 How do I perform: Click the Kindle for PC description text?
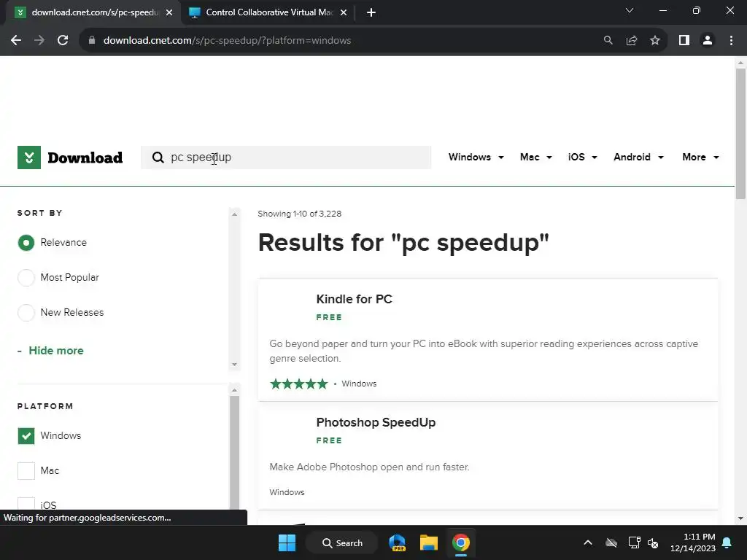click(x=484, y=351)
